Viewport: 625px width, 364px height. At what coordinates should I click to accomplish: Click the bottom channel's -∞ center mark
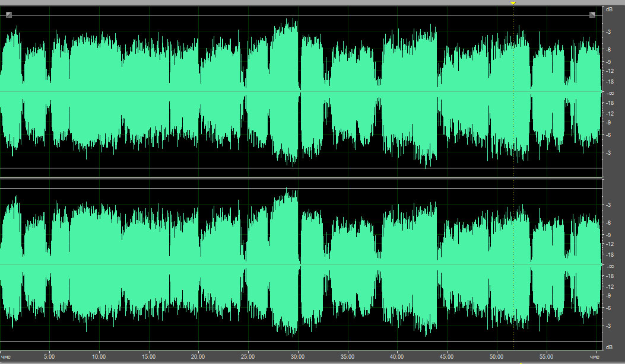coord(610,266)
